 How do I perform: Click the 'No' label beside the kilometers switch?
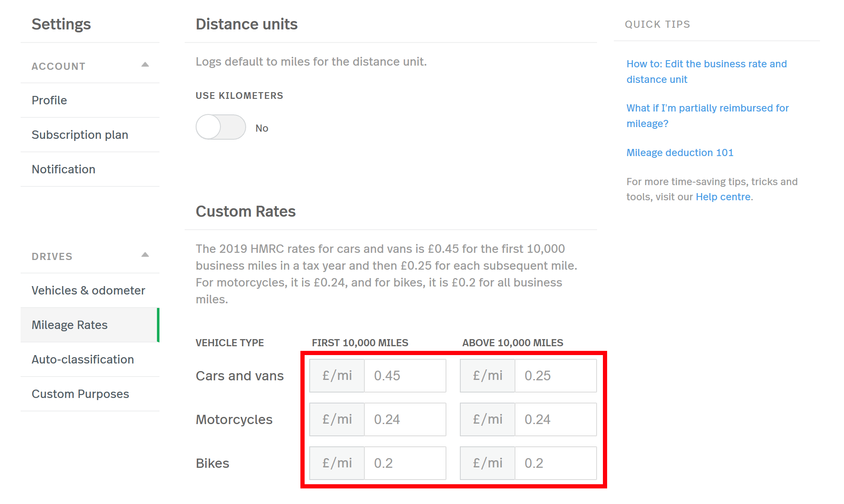(x=262, y=128)
